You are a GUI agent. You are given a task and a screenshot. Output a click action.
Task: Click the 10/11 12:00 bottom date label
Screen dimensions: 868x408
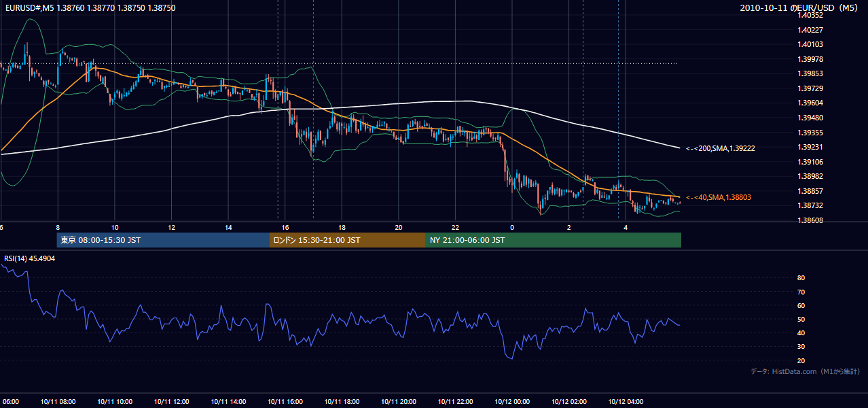pos(172,401)
